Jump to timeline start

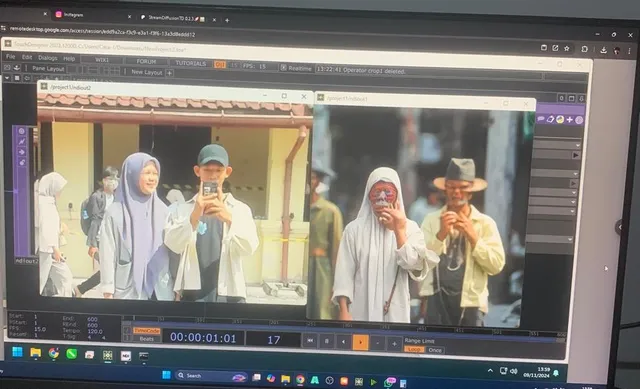310,340
